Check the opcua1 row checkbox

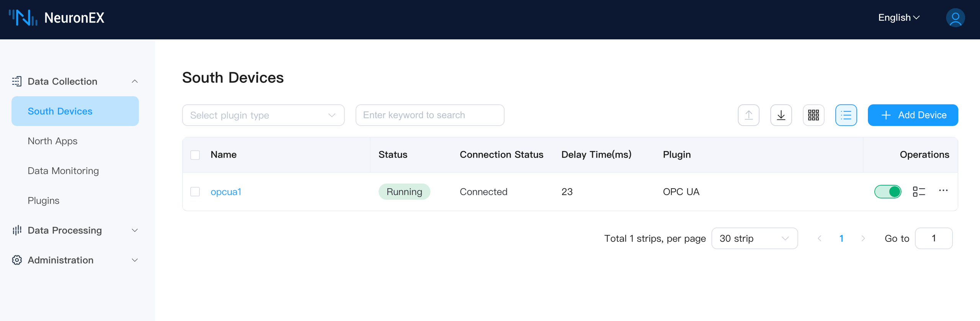point(195,192)
